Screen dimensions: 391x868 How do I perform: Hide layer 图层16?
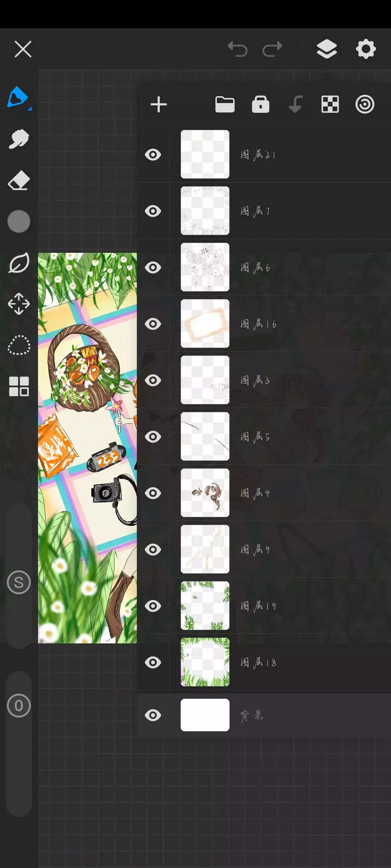(x=153, y=324)
